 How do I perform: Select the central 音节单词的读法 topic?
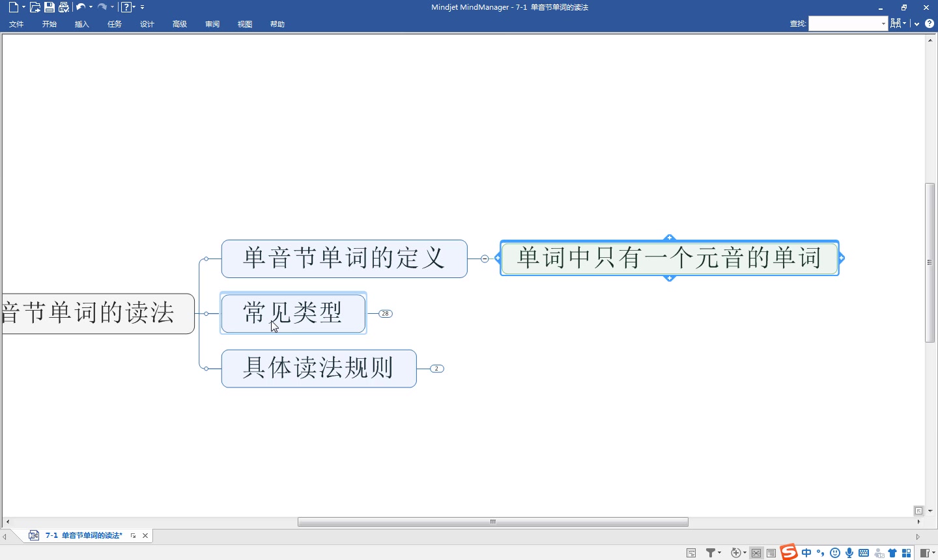click(x=98, y=313)
